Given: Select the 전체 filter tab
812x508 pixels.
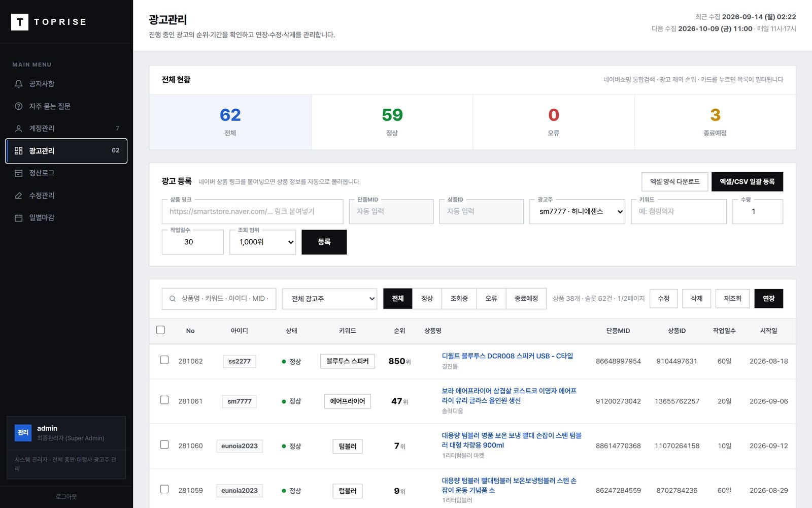Looking at the screenshot, I should (398, 299).
